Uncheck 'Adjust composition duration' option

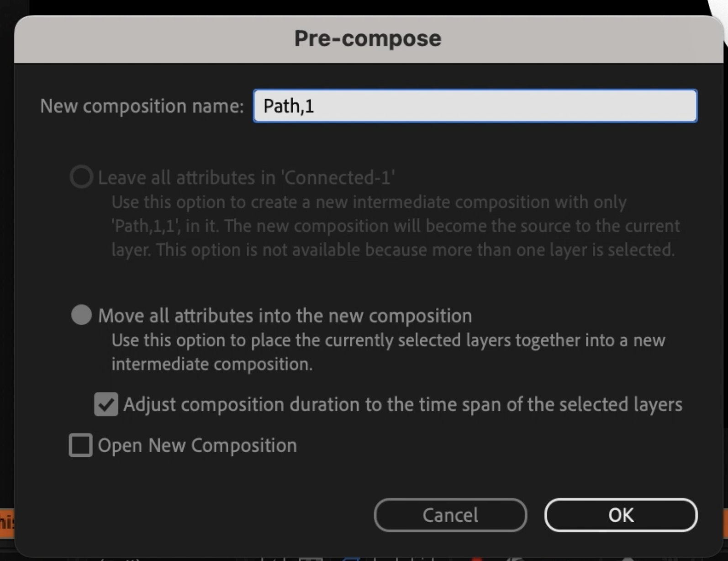pos(106,404)
